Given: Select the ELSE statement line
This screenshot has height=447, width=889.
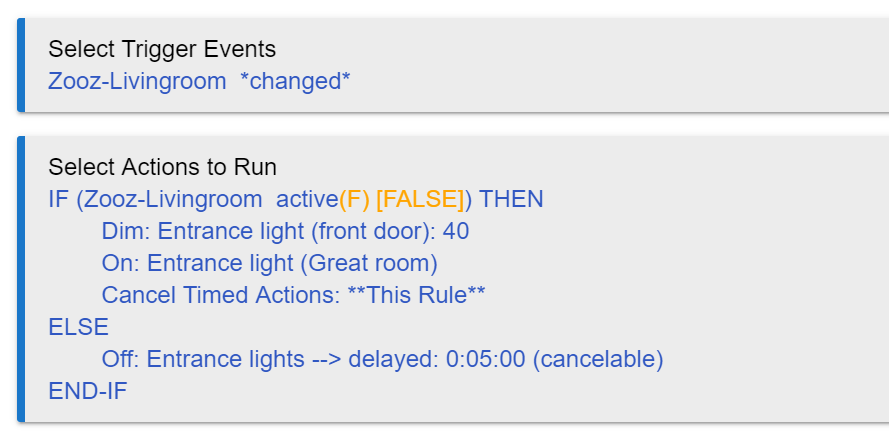Looking at the screenshot, I should pos(78,327).
